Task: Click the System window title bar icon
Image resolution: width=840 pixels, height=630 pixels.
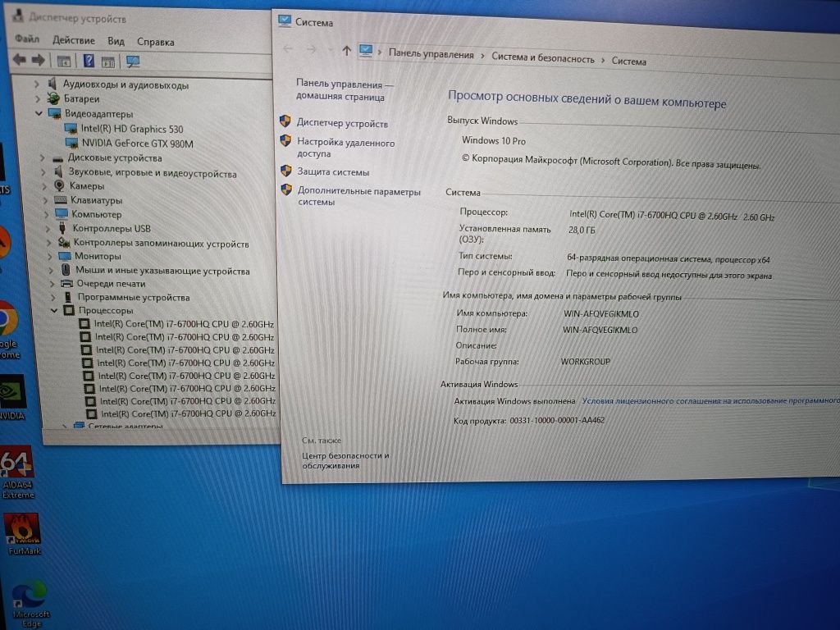Action: 285,21
